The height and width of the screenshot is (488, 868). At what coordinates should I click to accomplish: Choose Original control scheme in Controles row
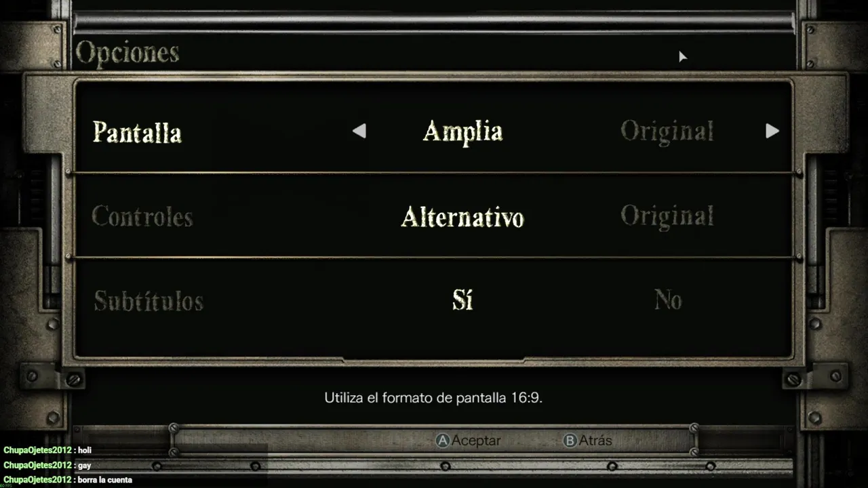point(667,216)
